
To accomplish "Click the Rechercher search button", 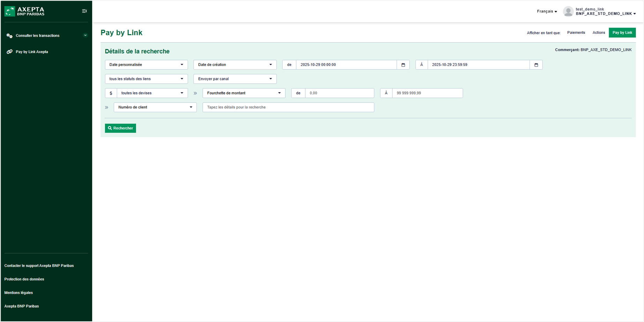I will click(120, 128).
